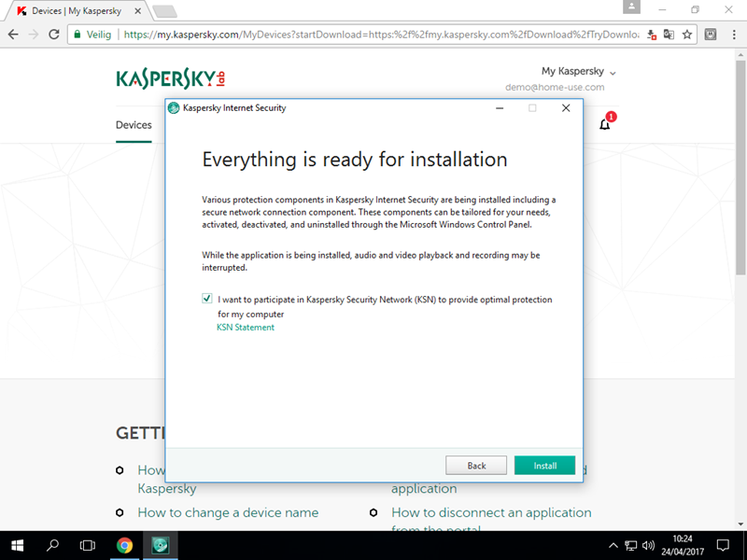
Task: Open the KSN Statement link
Action: pos(246,328)
